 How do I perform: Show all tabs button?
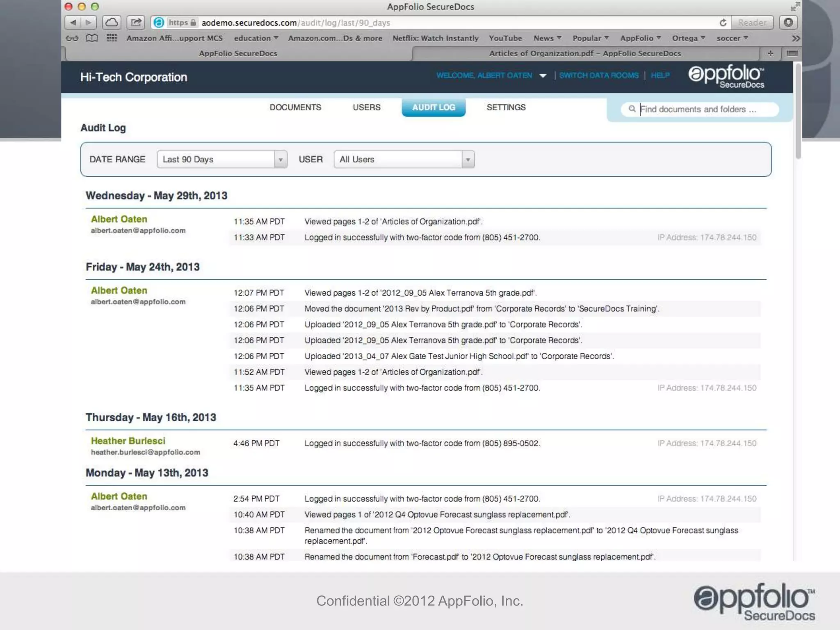(792, 53)
